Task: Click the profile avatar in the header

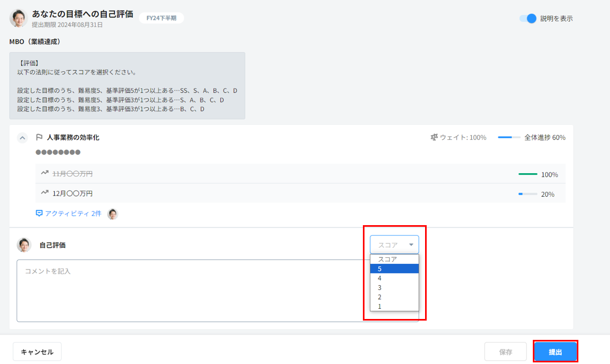Action: pyautogui.click(x=18, y=18)
